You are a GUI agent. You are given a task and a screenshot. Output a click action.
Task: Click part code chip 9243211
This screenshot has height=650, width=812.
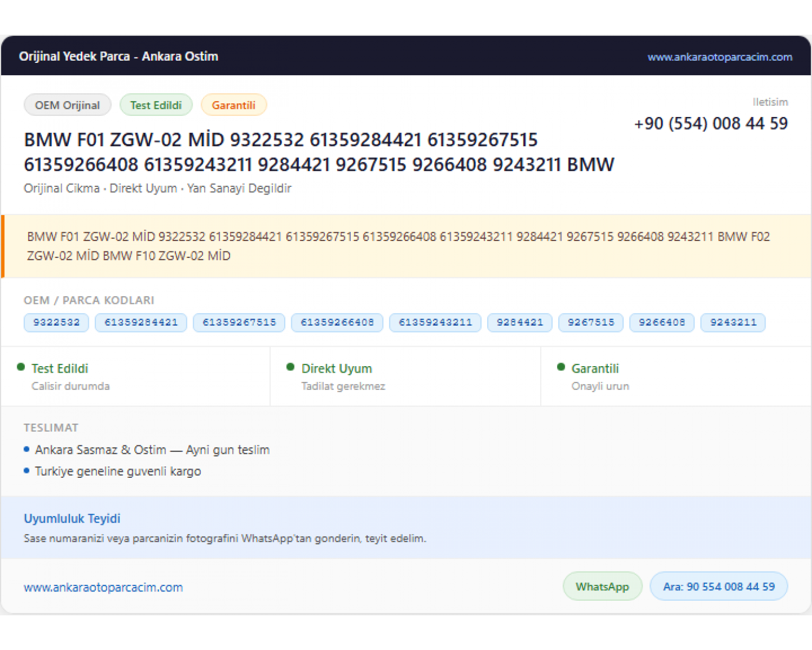[734, 322]
